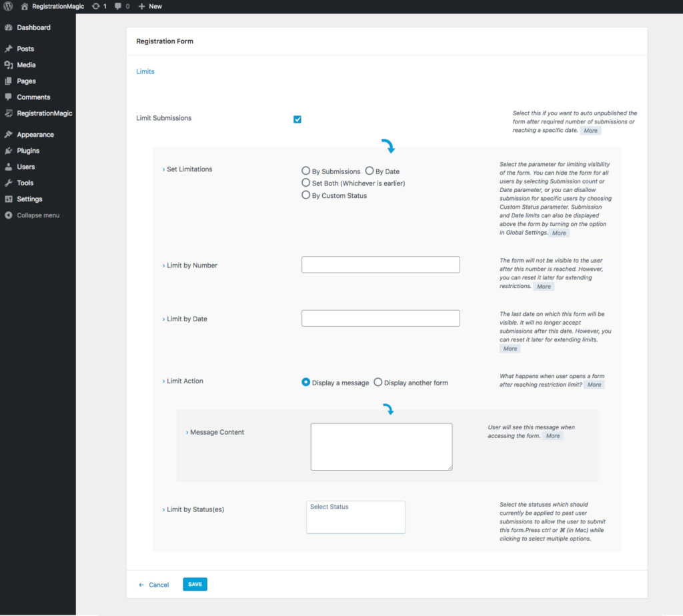
Task: Click the plus New icon in admin bar
Action: click(141, 6)
